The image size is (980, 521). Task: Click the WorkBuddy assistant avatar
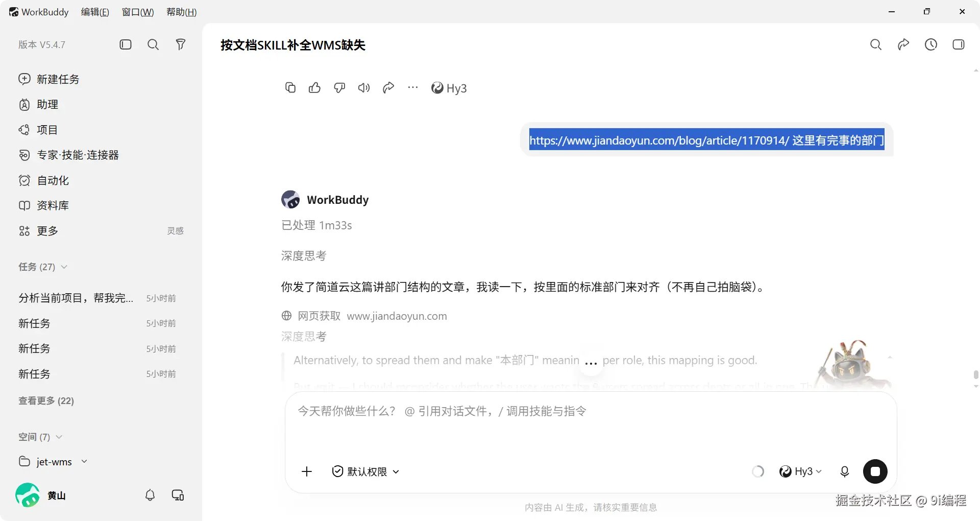click(x=290, y=200)
